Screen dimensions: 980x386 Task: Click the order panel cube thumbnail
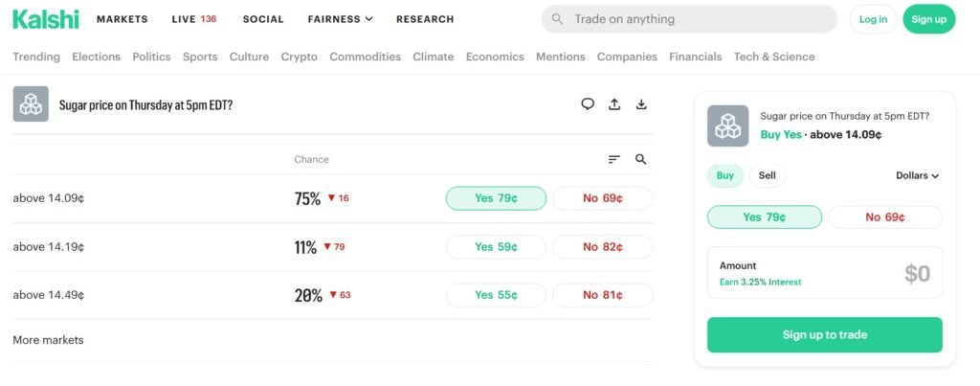click(727, 125)
